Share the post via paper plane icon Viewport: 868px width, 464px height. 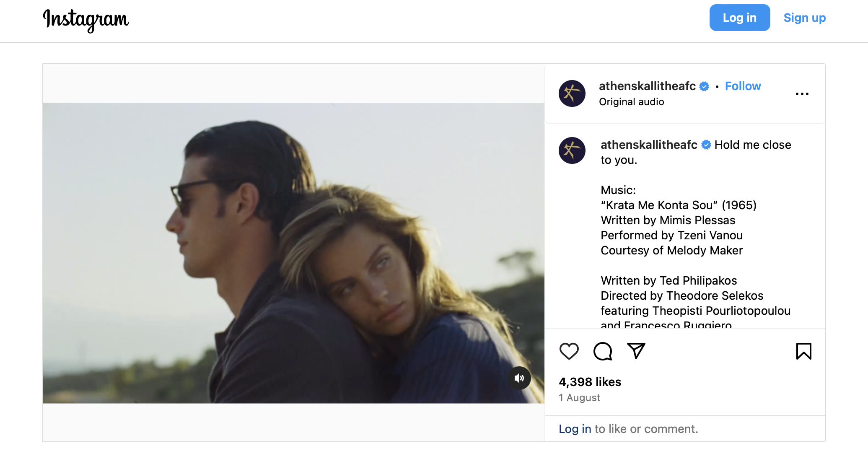[636, 351]
